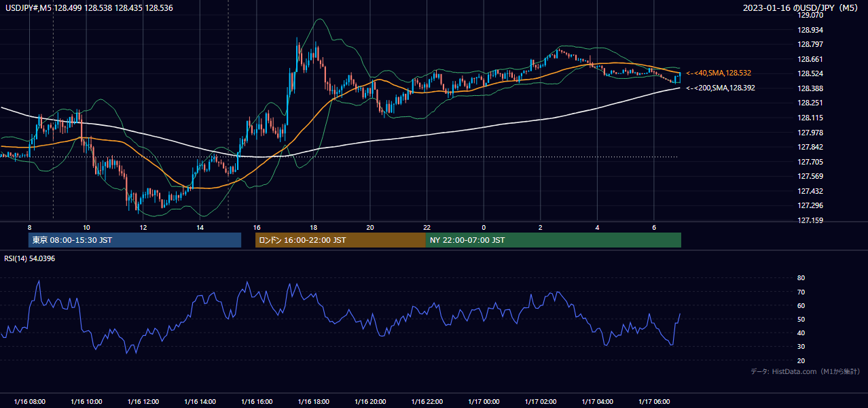Click the RSI scale level 40

(x=801, y=333)
